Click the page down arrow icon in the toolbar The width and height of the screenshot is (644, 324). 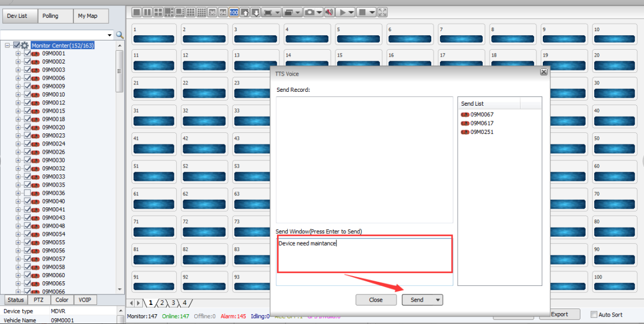(256, 12)
